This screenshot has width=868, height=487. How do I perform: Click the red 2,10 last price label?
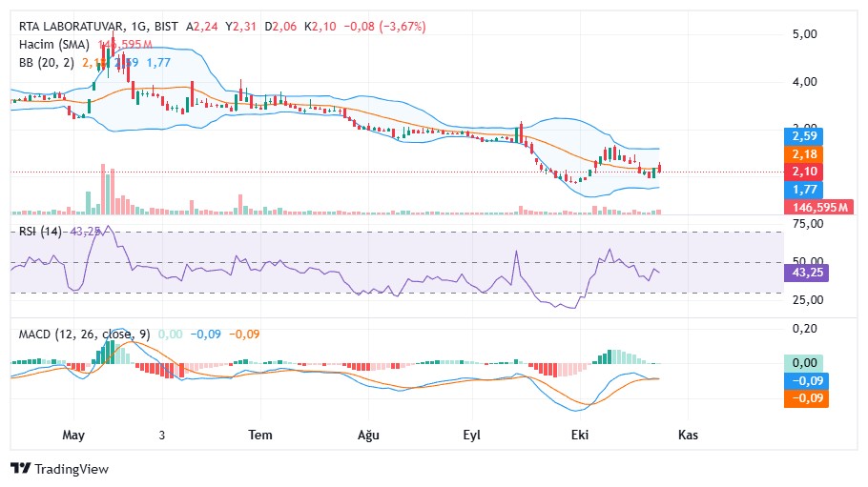tap(804, 172)
